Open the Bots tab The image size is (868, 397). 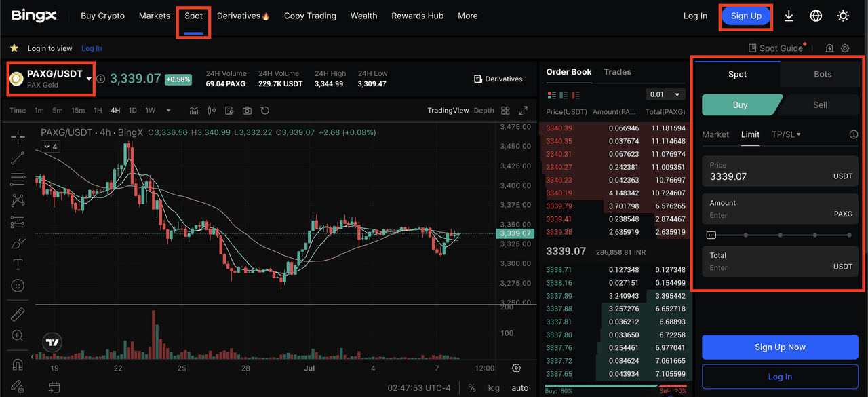tap(822, 74)
